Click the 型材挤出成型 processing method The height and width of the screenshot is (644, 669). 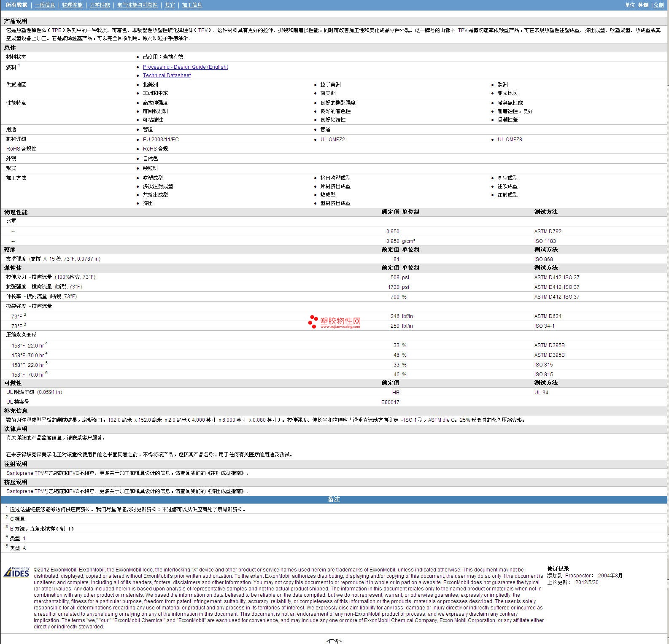pos(335,203)
